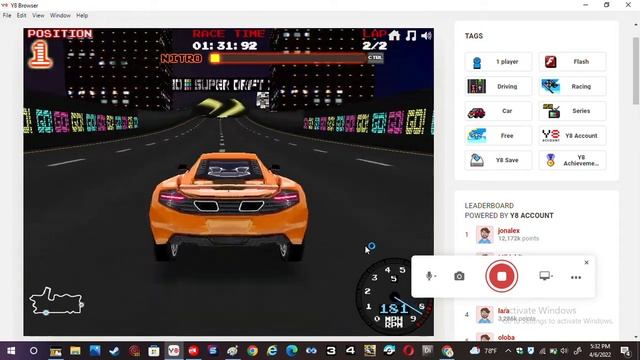Open oloba's leaderboard profile link

click(506, 338)
